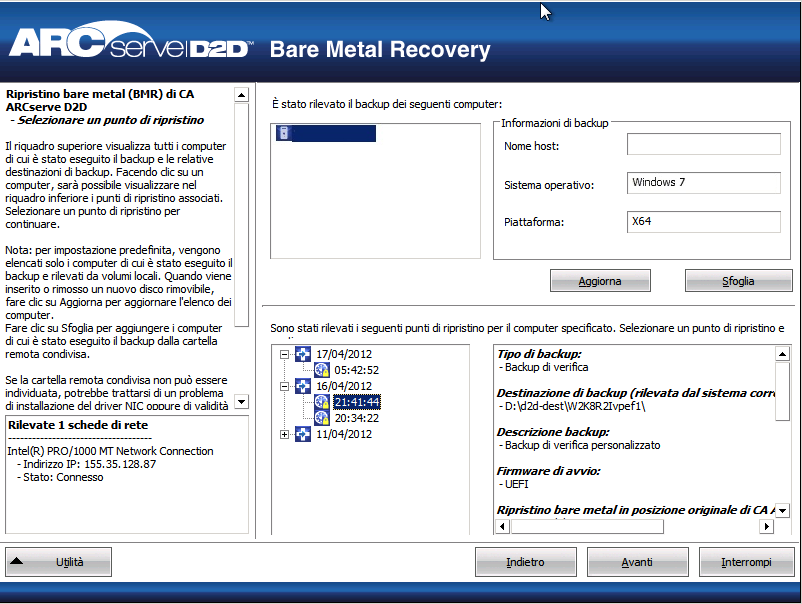This screenshot has width=802, height=604.
Task: Click the help panel vertical scrollbar thumb
Action: [241, 215]
